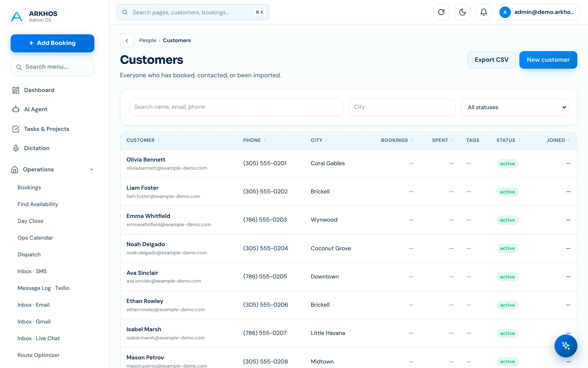Click the ⌘K shortcut badge
Image resolution: width=588 pixels, height=368 pixels.
click(x=259, y=12)
